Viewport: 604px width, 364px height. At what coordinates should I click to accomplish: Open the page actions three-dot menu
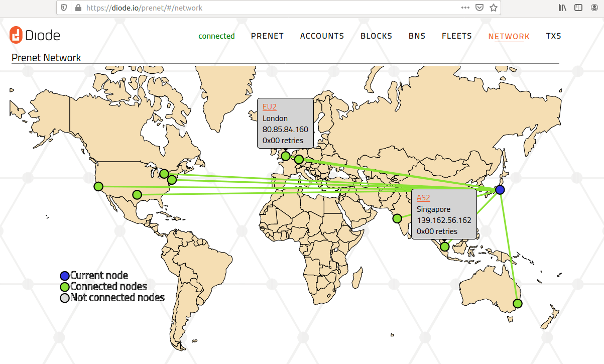pos(465,8)
